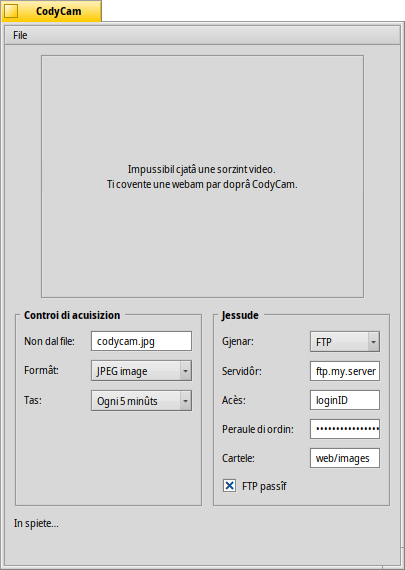405x570 pixels.
Task: Click the In spiete status text
Action: click(x=36, y=523)
